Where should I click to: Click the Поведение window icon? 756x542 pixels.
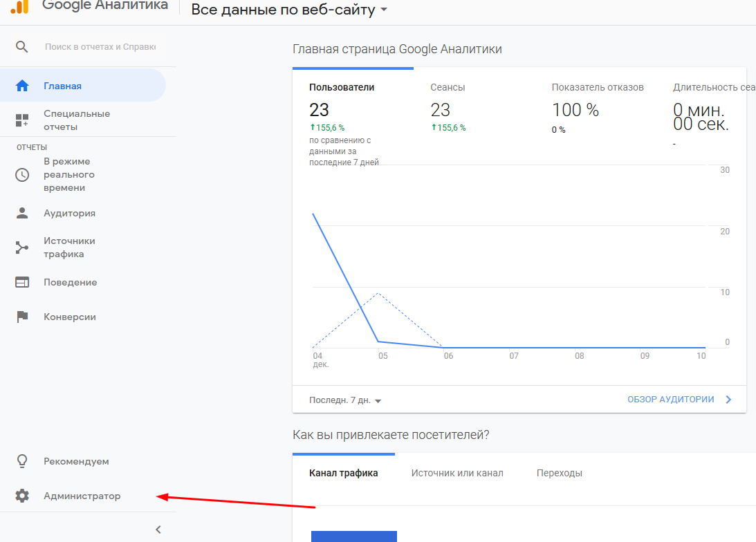(x=22, y=282)
